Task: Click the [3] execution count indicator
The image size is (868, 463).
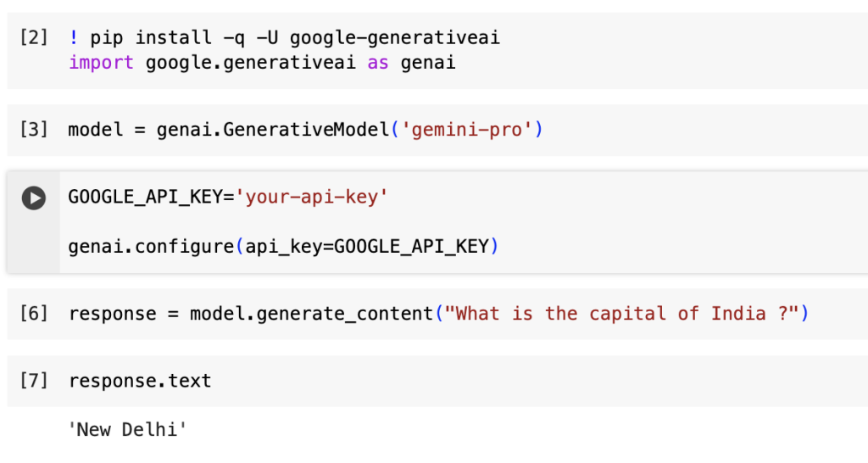Action: coord(33,130)
